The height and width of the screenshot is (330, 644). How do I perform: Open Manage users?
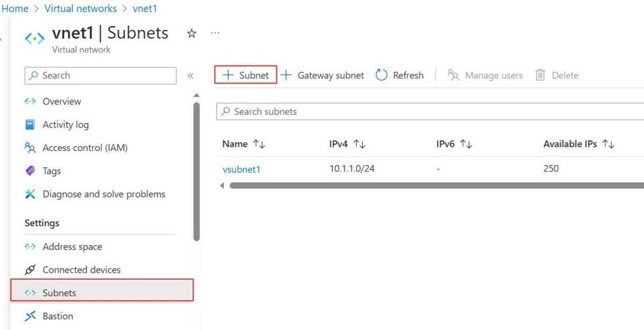click(x=485, y=75)
